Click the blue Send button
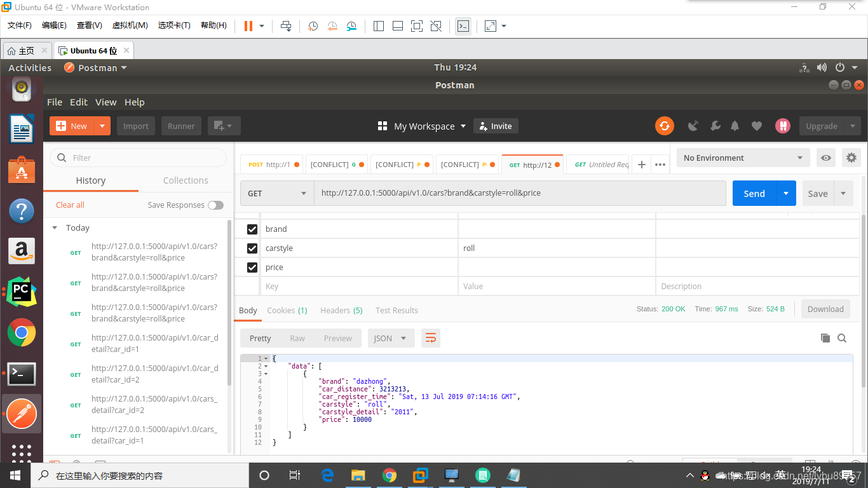The image size is (868, 488). coord(754,193)
